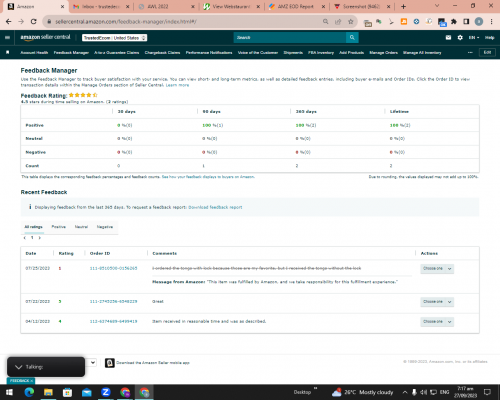
Task: Close the FEEDBACK tab at bottom left
Action: click(x=32, y=381)
